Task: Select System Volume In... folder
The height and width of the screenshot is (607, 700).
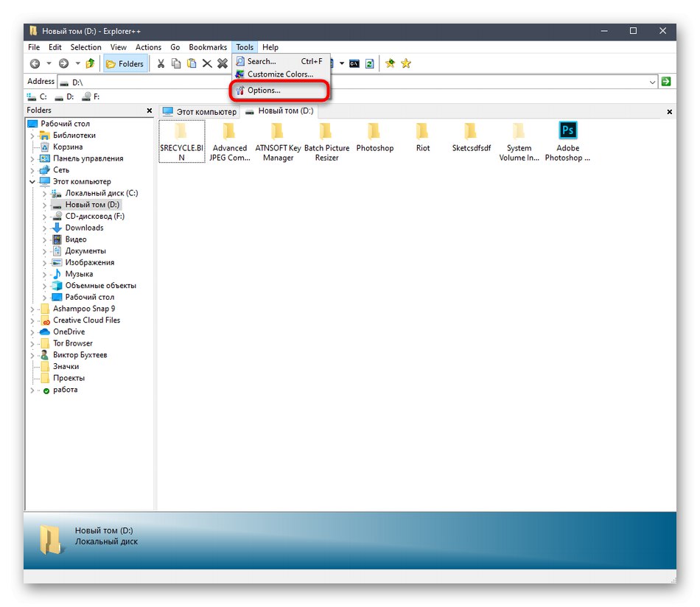Action: pyautogui.click(x=519, y=141)
